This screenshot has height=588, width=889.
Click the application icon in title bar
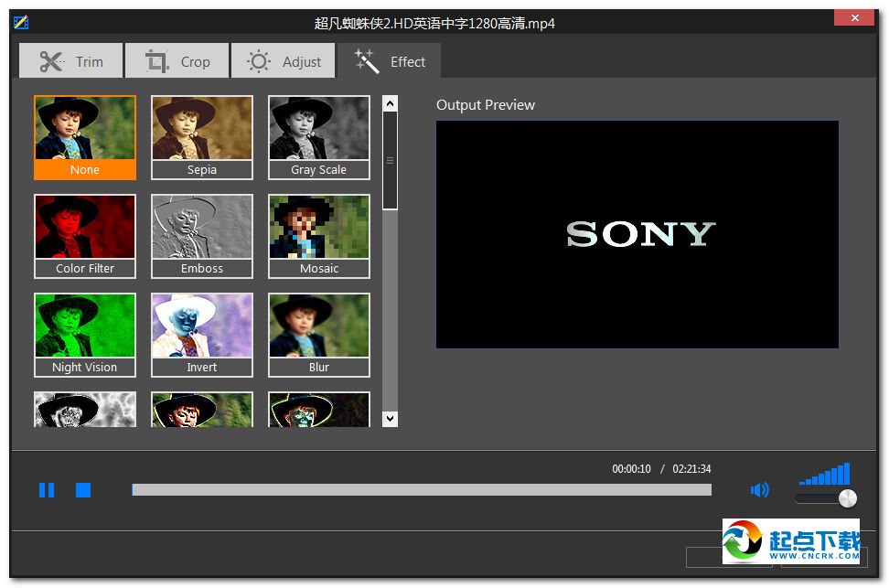(x=21, y=22)
